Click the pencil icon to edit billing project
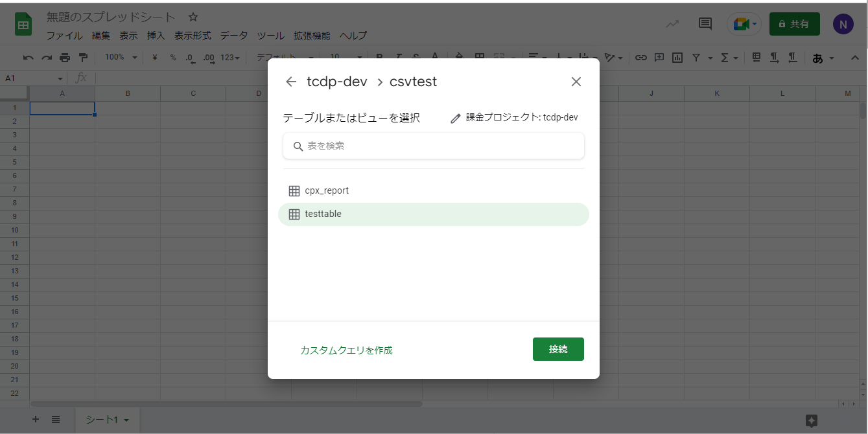Viewport: 868px width, 434px height. (456, 119)
